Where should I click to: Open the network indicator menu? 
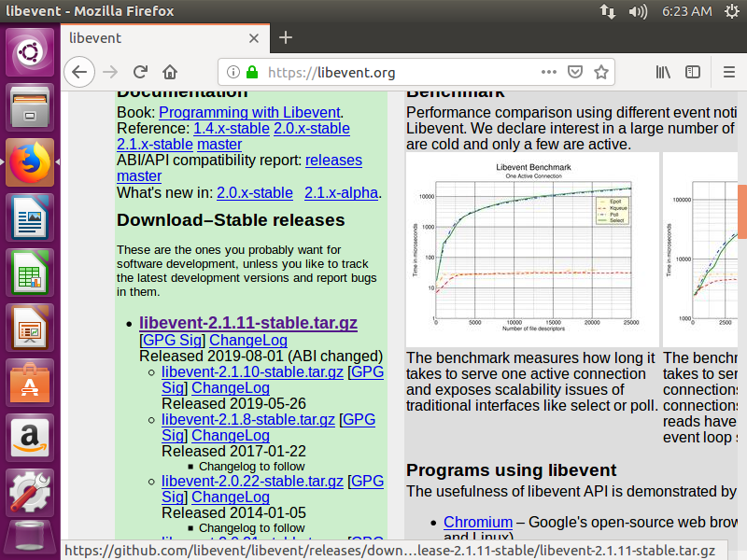pyautogui.click(x=608, y=11)
